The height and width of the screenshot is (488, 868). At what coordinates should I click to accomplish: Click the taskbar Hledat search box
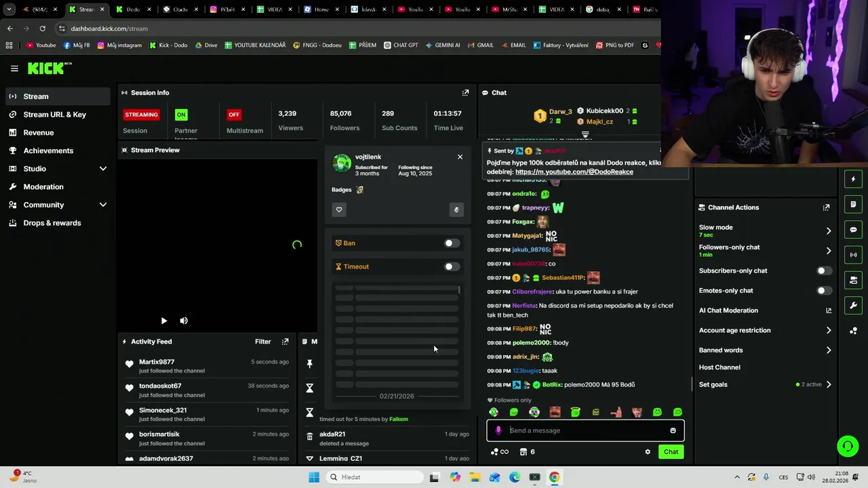pos(375,477)
